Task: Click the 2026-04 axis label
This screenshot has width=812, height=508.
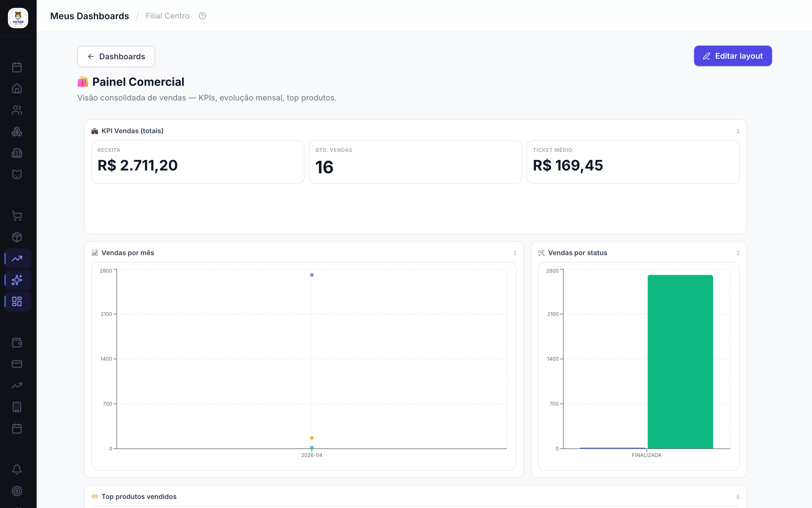Action: click(x=312, y=455)
